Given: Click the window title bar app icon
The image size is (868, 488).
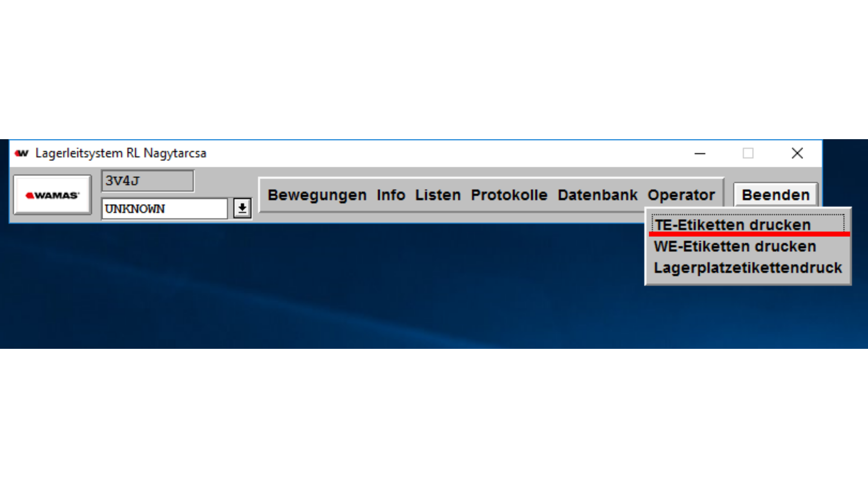Looking at the screenshot, I should (21, 153).
